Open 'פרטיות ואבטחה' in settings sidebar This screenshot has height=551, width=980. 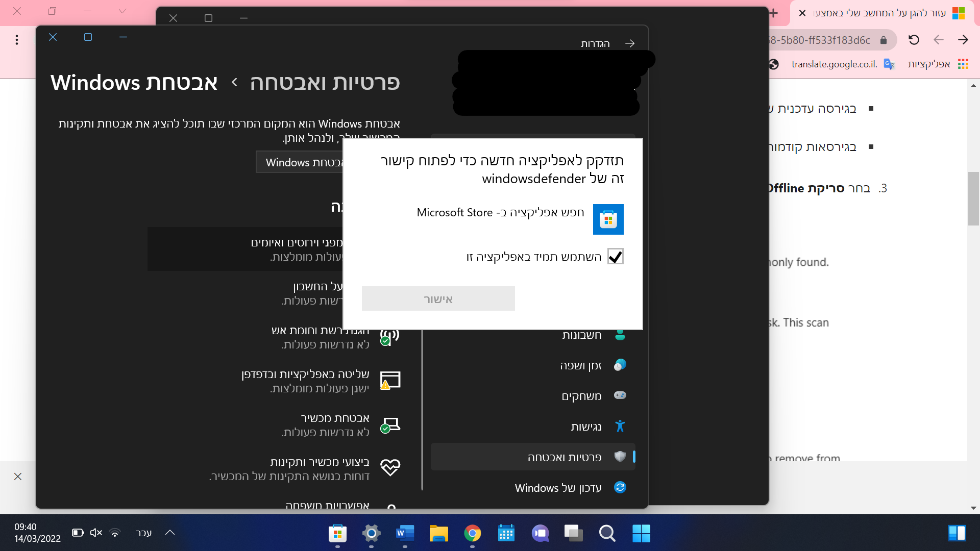coord(533,457)
